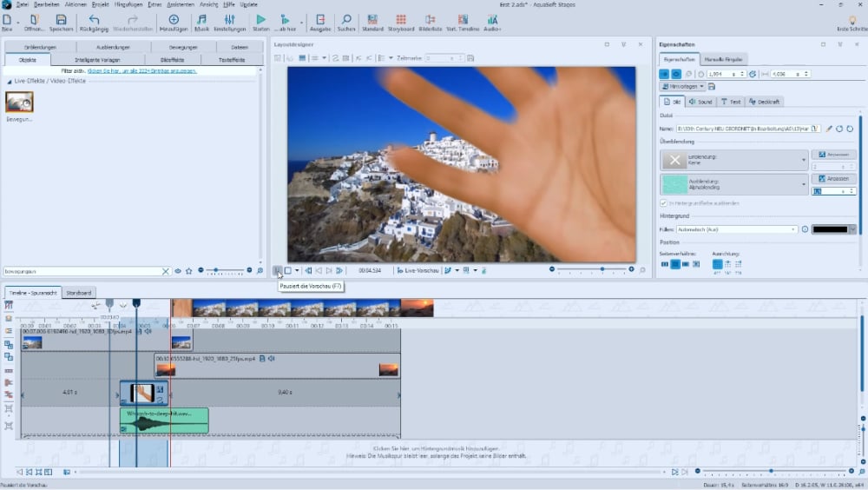Open Musik settings from the toolbar
The width and height of the screenshot is (868, 490).
(x=201, y=19)
